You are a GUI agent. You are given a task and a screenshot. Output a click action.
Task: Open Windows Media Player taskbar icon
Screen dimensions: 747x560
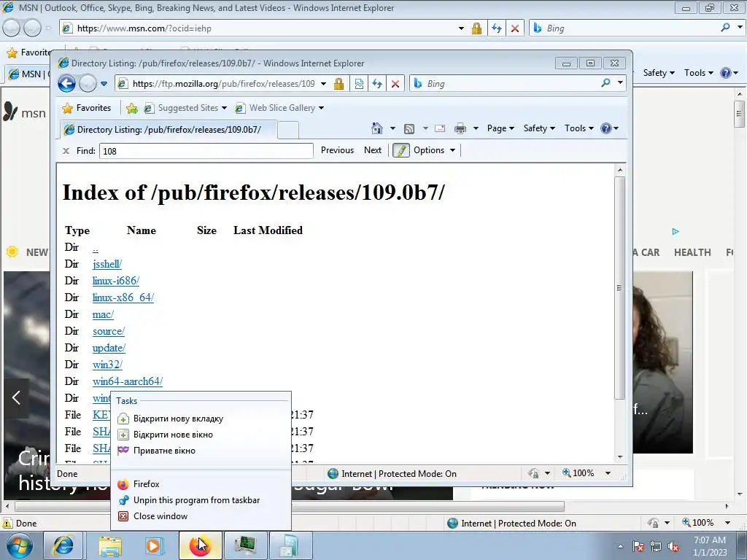point(155,545)
